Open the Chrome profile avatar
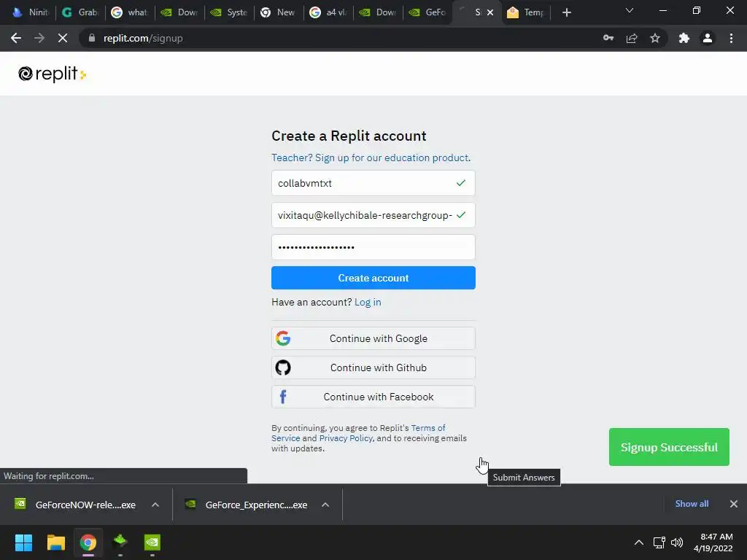This screenshot has height=560, width=747. (708, 38)
